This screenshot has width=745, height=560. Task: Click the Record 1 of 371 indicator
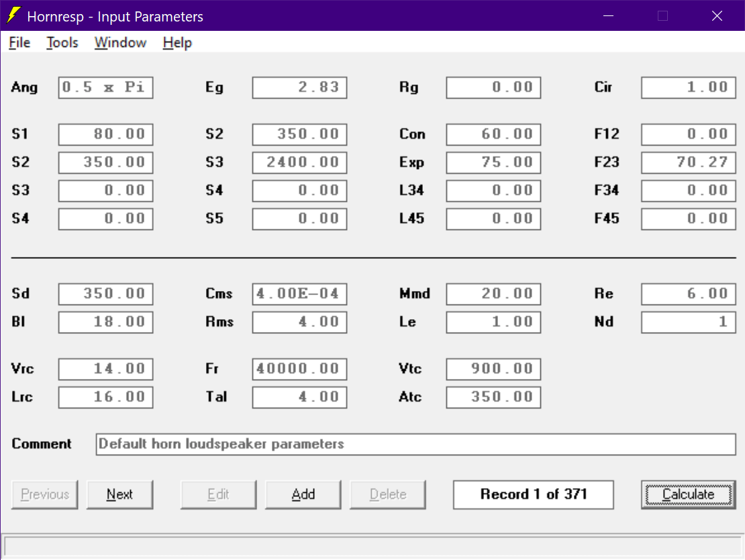[533, 494]
